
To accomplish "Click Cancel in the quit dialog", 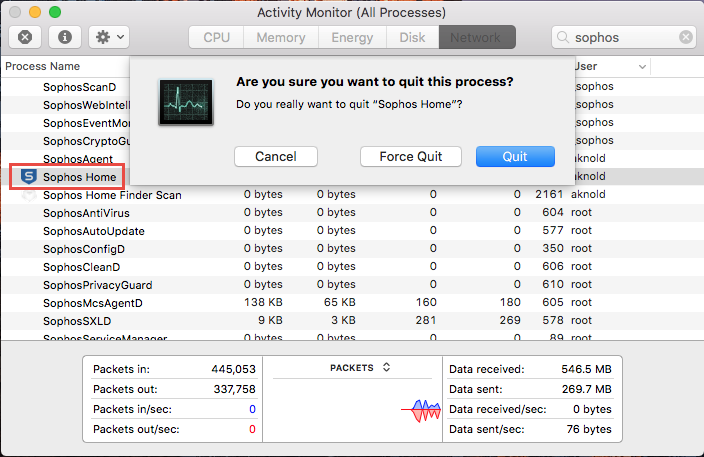I will (x=276, y=156).
